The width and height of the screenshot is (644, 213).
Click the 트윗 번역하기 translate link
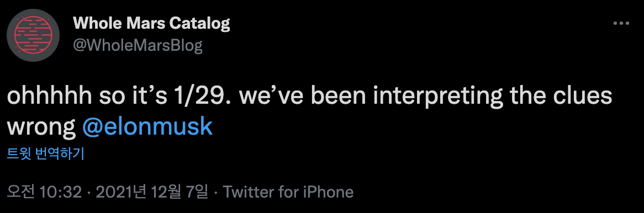(46, 155)
